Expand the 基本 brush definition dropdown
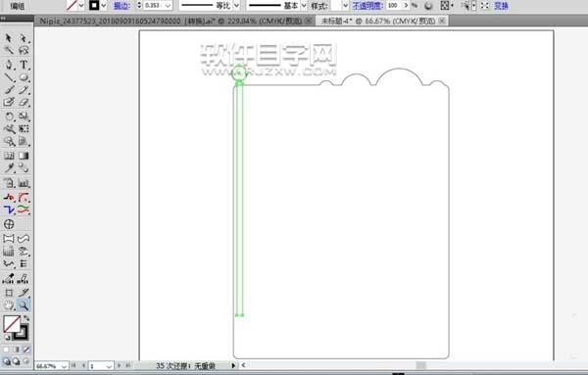Viewport: 588px width, 375px height. pyautogui.click(x=304, y=5)
